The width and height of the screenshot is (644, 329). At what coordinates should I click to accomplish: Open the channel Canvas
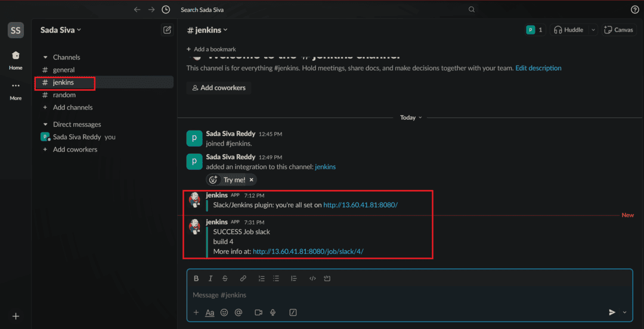[620, 30]
